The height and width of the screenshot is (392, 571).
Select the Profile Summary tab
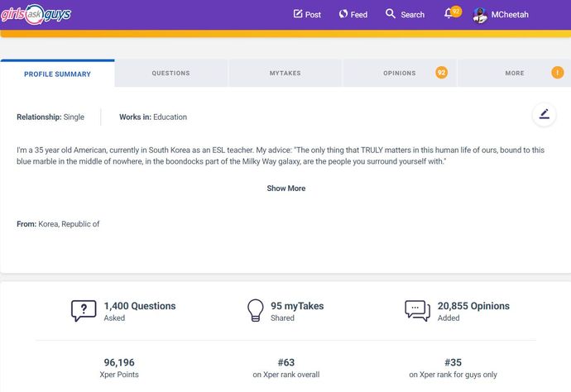coord(58,74)
